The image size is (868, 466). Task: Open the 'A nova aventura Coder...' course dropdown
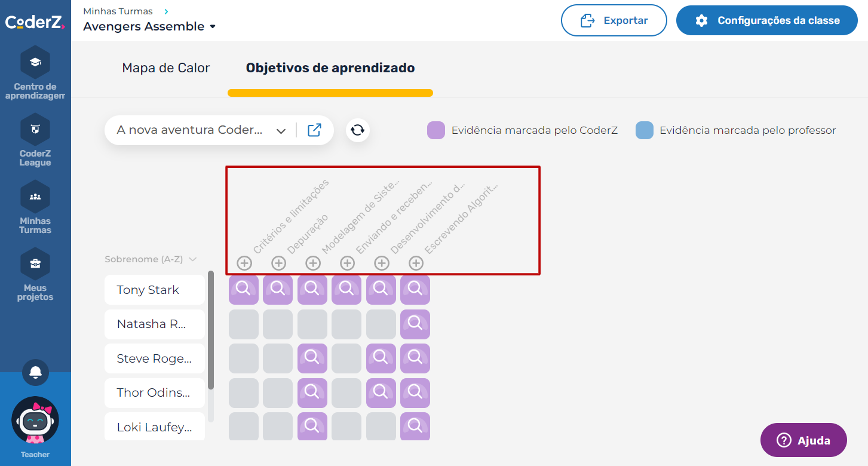tap(201, 130)
